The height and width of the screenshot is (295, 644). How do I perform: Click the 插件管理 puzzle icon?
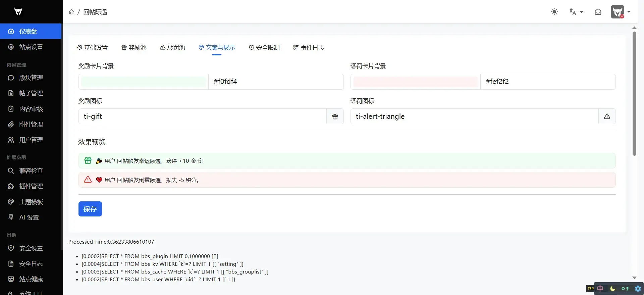[11, 186]
